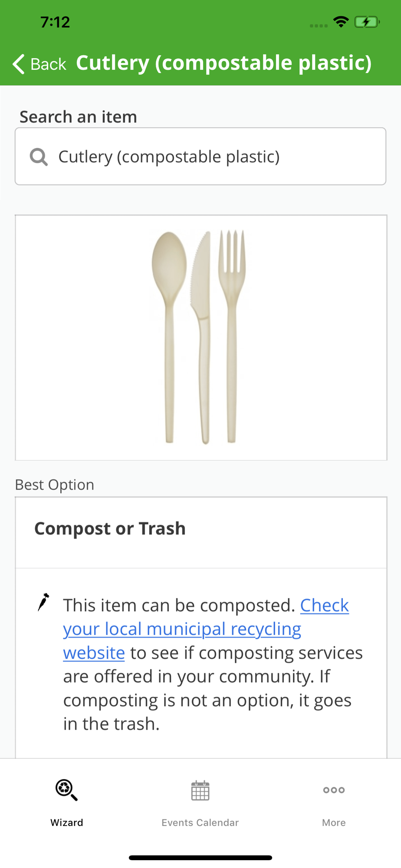Open the More tab label
The height and width of the screenshot is (868, 401).
[334, 822]
